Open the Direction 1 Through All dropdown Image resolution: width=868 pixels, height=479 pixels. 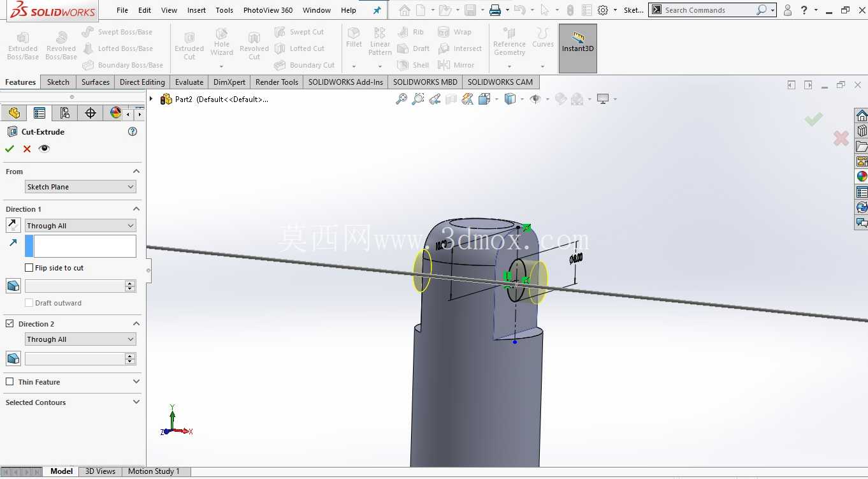80,225
